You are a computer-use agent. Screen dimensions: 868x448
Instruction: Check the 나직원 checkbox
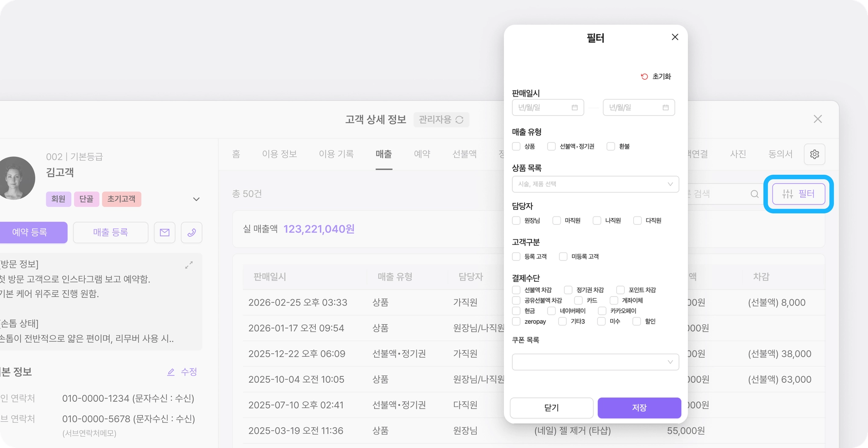(x=597, y=221)
